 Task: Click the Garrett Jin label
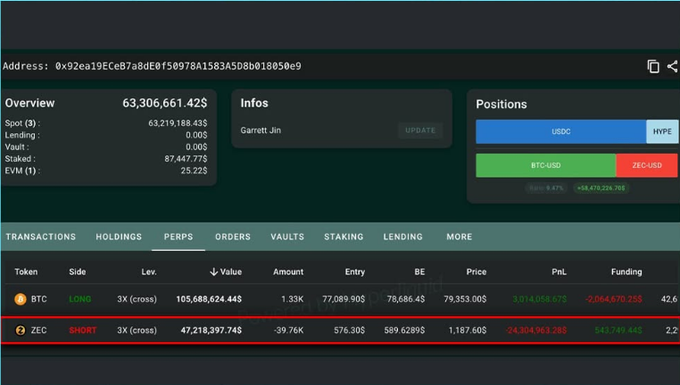coord(261,130)
